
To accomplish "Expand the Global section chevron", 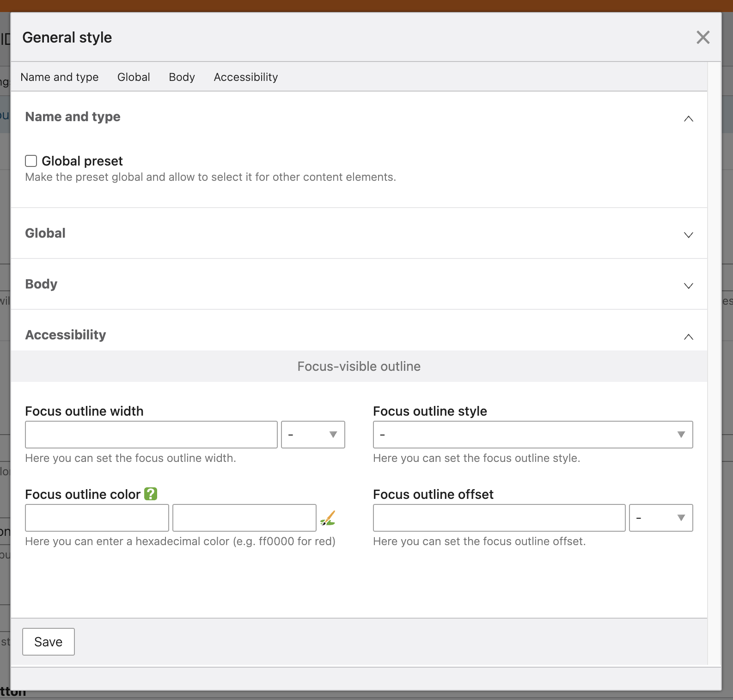I will coord(688,235).
